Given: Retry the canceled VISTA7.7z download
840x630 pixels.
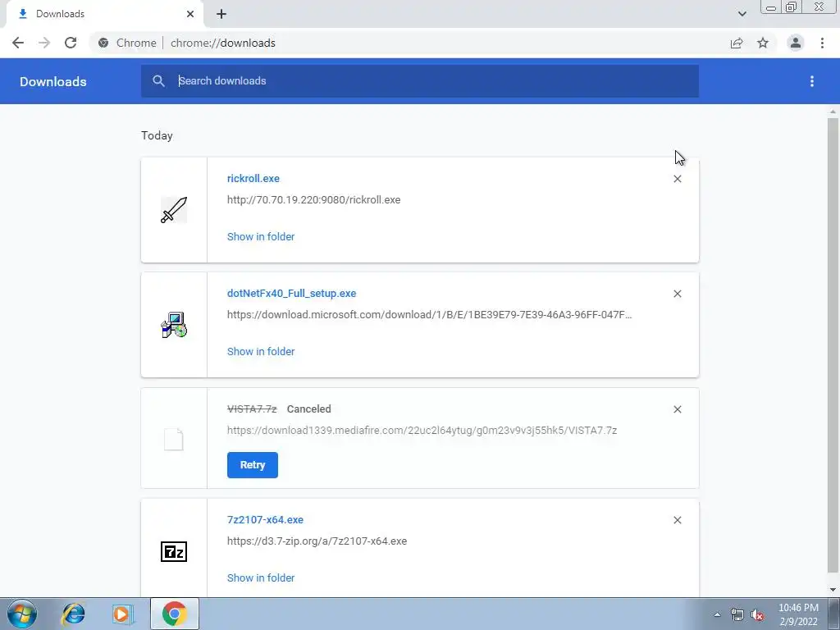Looking at the screenshot, I should coord(253,465).
